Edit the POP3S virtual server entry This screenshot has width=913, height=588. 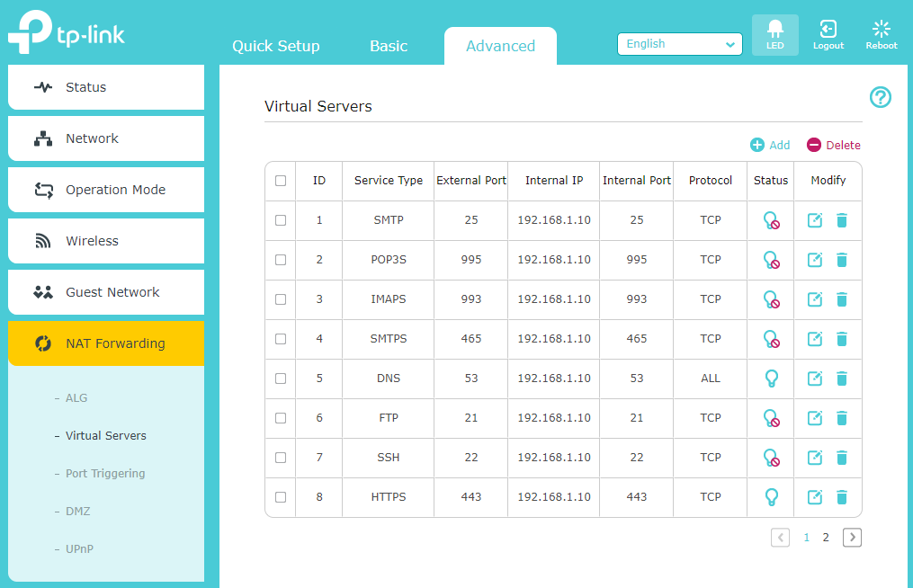tap(815, 260)
